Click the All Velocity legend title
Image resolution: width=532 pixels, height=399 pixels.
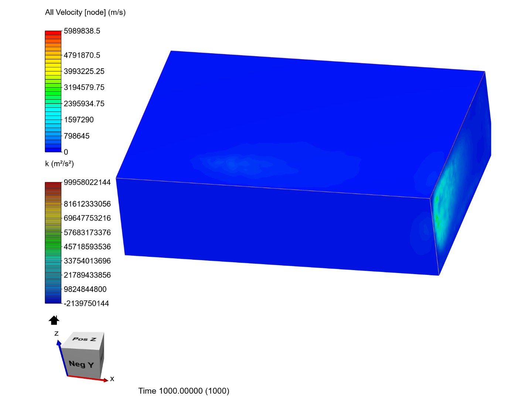click(x=85, y=12)
